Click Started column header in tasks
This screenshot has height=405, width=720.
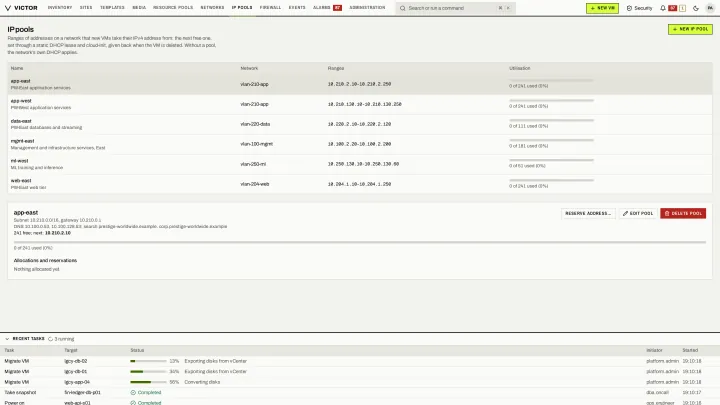(x=690, y=350)
